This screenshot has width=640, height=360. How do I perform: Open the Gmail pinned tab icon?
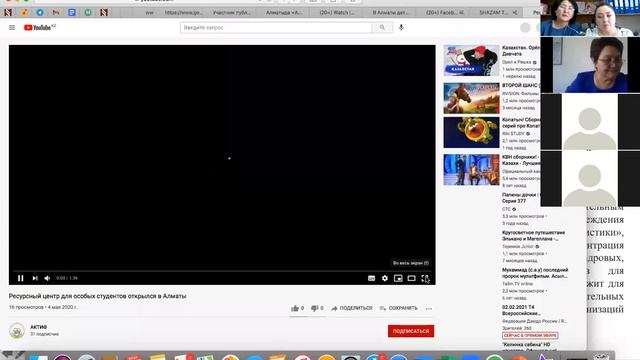56,13
